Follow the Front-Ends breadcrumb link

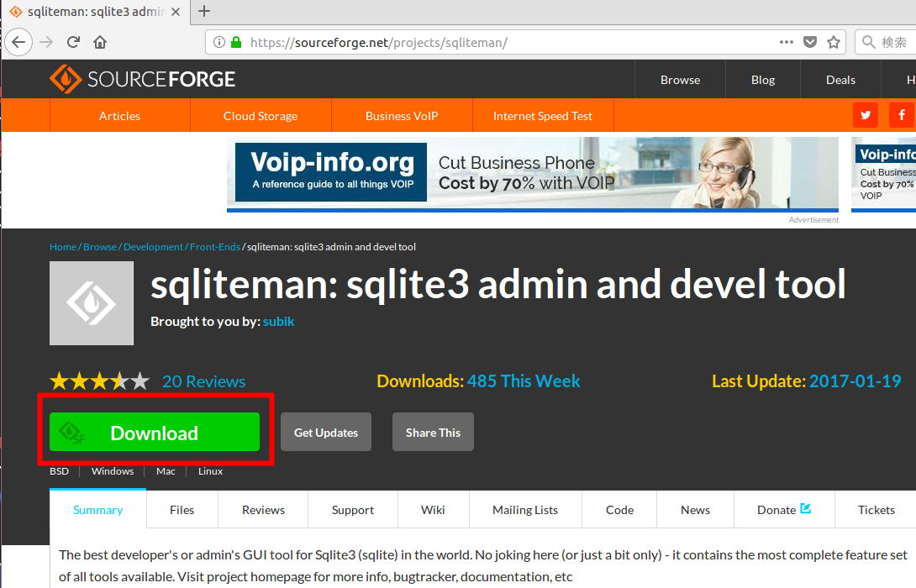coord(215,247)
